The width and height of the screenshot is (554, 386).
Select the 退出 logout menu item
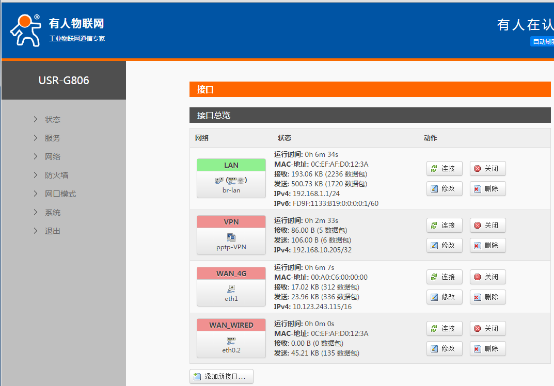coord(52,231)
